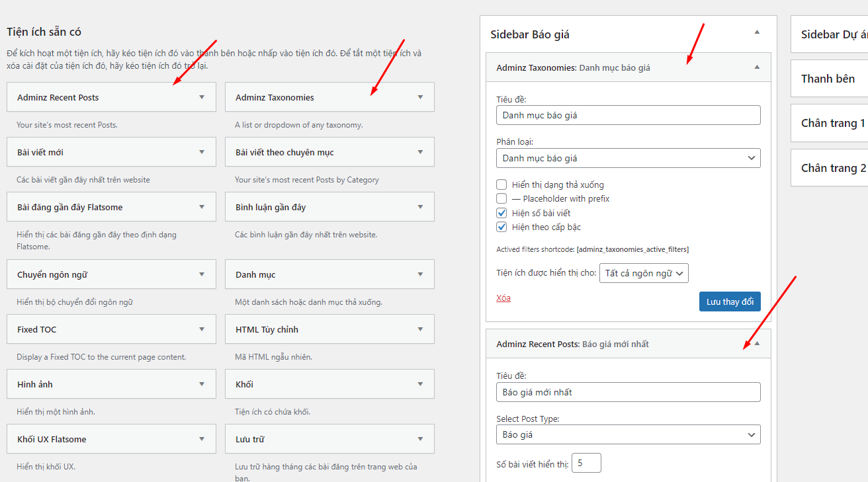868x482 pixels.
Task: Expand the Adminz Taxonomies available widget arrow
Action: pos(420,97)
